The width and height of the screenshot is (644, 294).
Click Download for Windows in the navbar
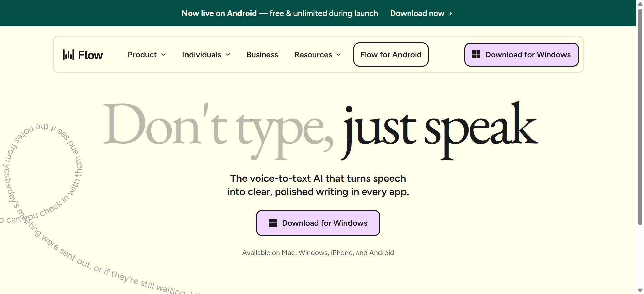pyautogui.click(x=522, y=54)
